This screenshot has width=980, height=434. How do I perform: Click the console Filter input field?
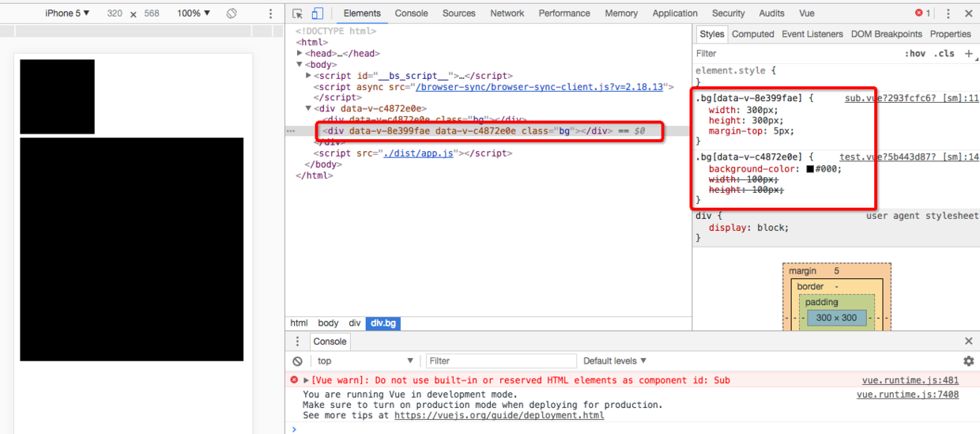point(502,361)
